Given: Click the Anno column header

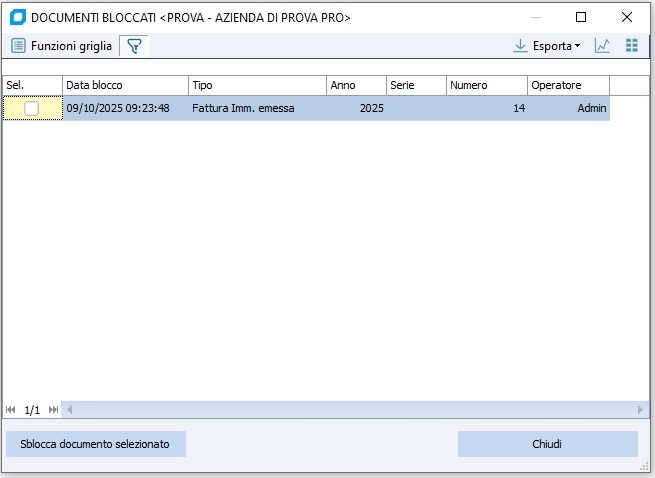Looking at the screenshot, I should pyautogui.click(x=356, y=85).
